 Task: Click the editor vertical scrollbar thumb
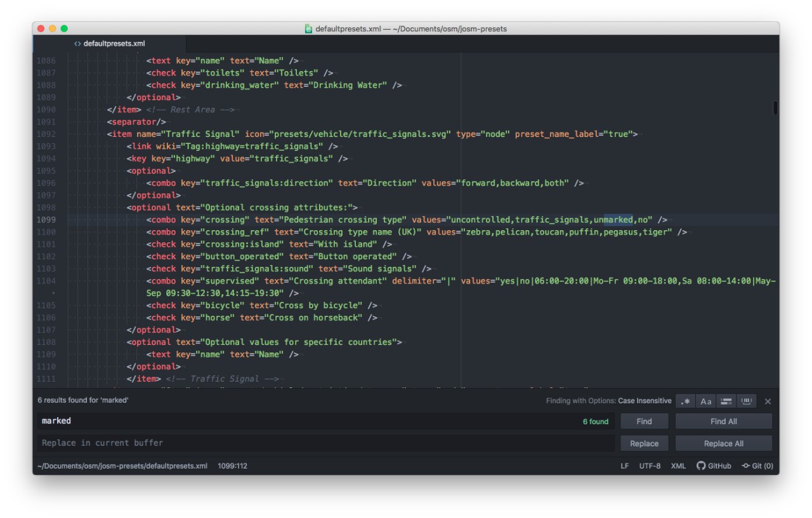coord(775,108)
